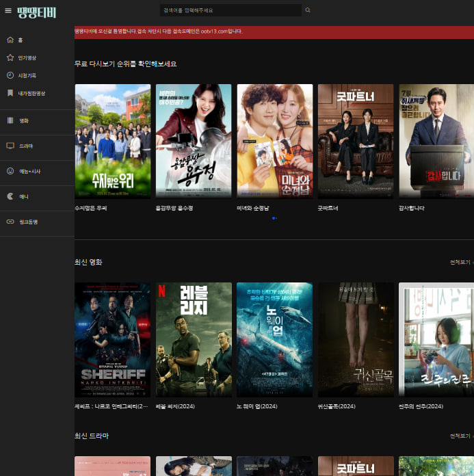Screen dimensions: 474x476
Task: Click the home house icon in sidebar
Action: pos(10,40)
